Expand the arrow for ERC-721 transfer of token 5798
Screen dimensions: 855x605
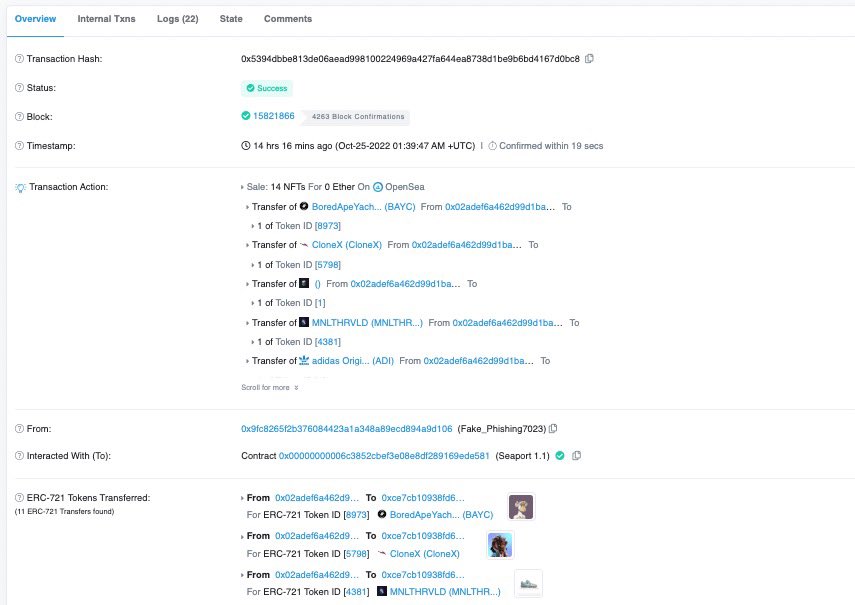pyautogui.click(x=242, y=537)
